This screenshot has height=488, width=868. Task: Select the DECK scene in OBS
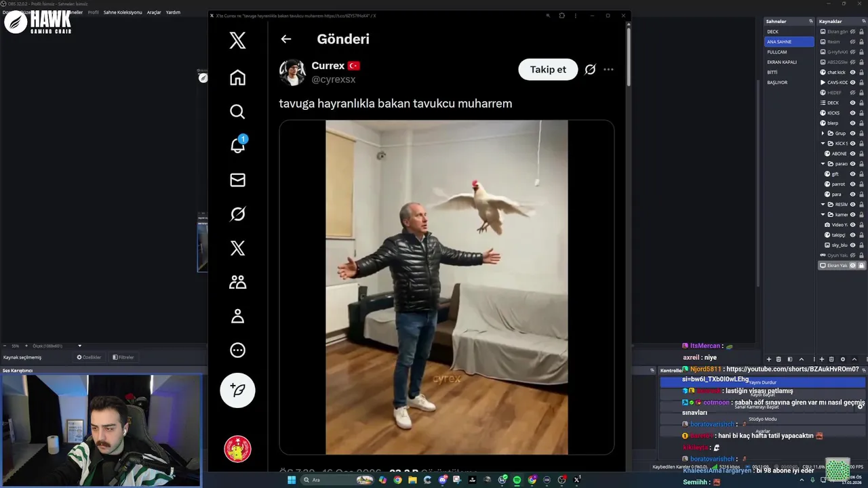[789, 32]
